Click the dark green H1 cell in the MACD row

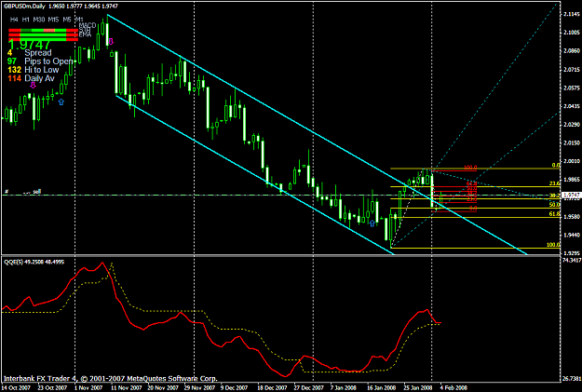coord(26,31)
